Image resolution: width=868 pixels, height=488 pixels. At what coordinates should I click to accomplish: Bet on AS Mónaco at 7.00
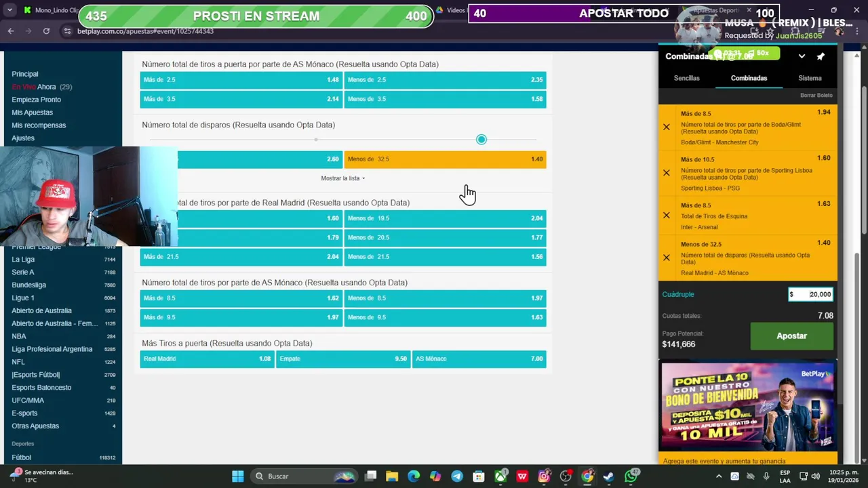(x=479, y=359)
